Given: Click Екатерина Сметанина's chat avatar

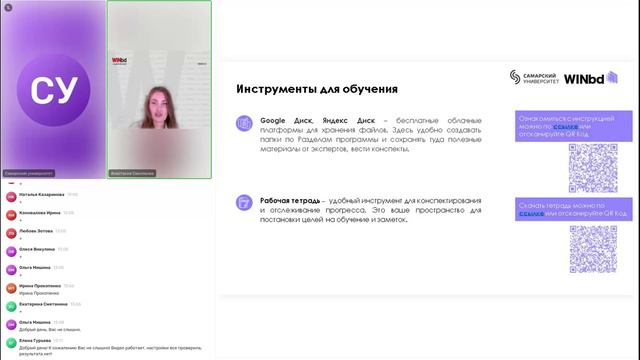Looking at the screenshot, I should click(11, 306).
